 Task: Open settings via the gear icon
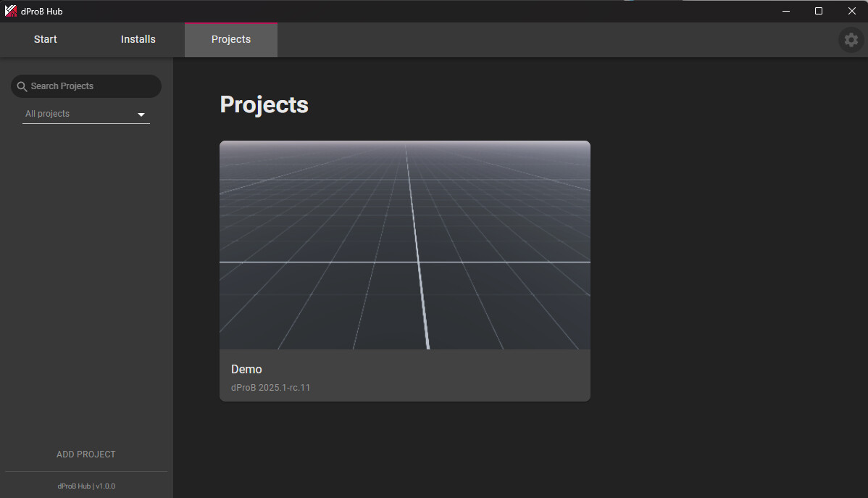click(851, 40)
